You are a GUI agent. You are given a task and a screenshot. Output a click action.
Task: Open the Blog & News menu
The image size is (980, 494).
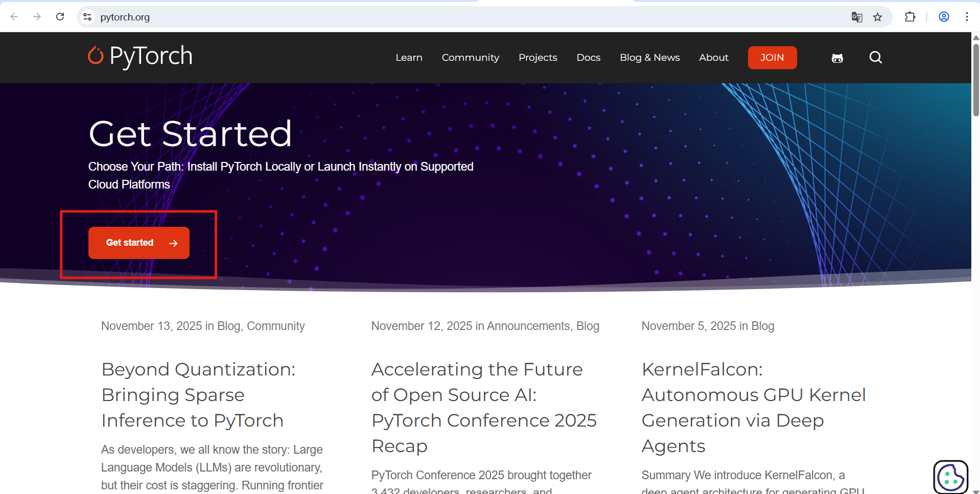pos(649,58)
